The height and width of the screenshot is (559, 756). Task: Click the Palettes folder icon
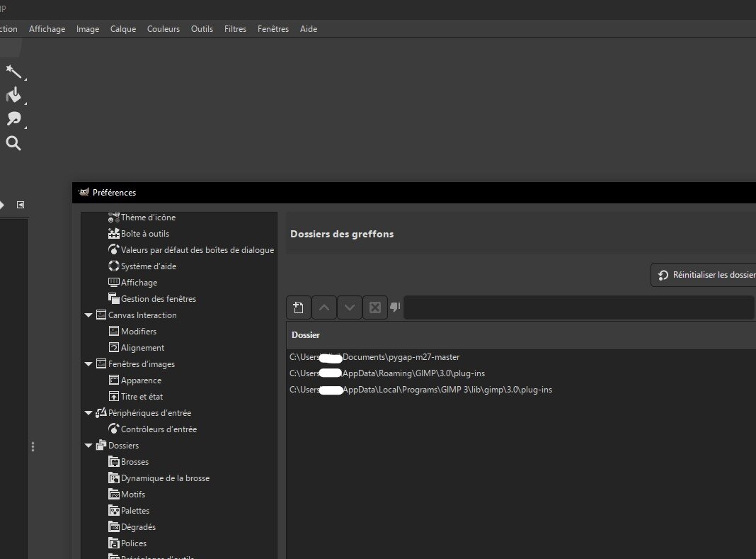pos(114,510)
